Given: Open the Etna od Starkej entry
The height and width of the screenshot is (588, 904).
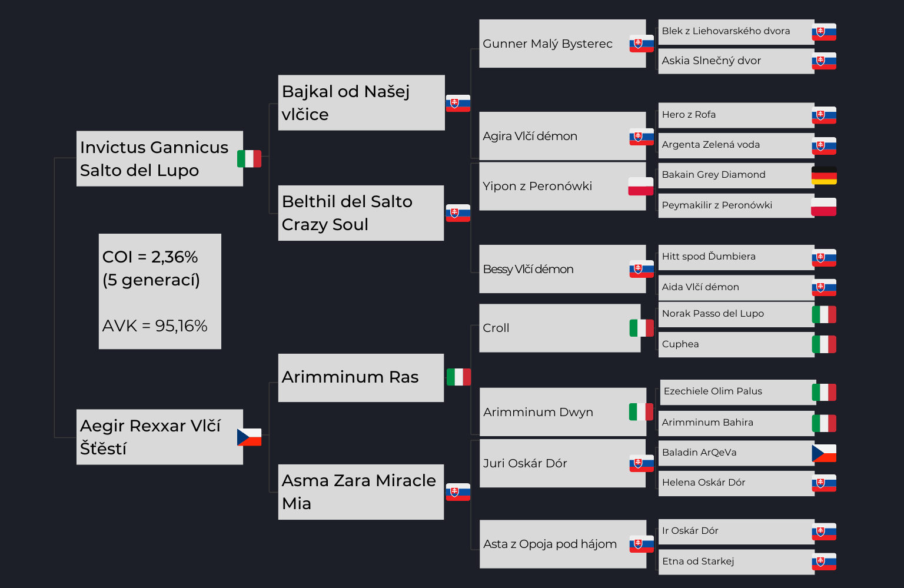Looking at the screenshot, I should 736,562.
